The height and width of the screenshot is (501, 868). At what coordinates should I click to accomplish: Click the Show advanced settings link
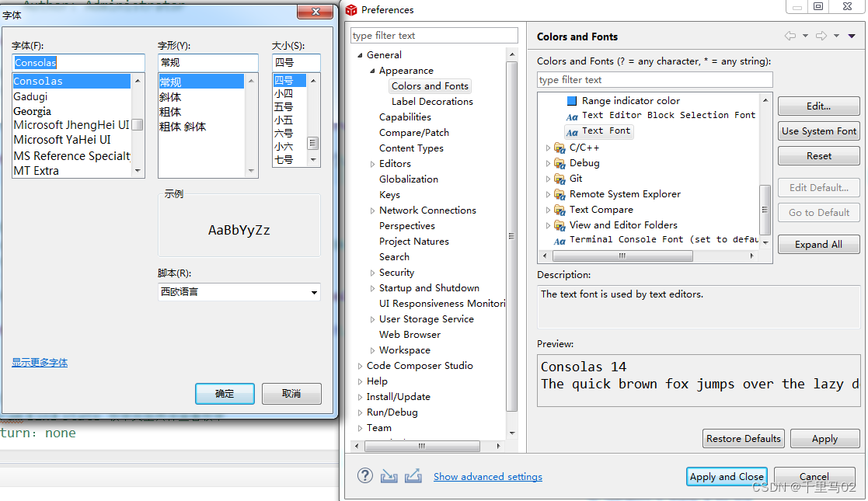pyautogui.click(x=487, y=476)
